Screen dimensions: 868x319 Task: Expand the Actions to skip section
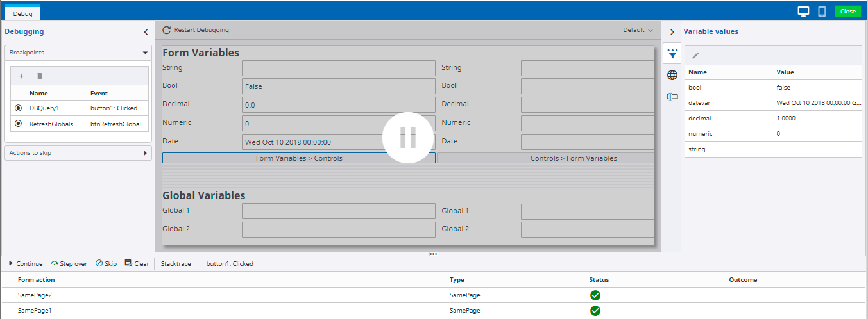[x=145, y=153]
